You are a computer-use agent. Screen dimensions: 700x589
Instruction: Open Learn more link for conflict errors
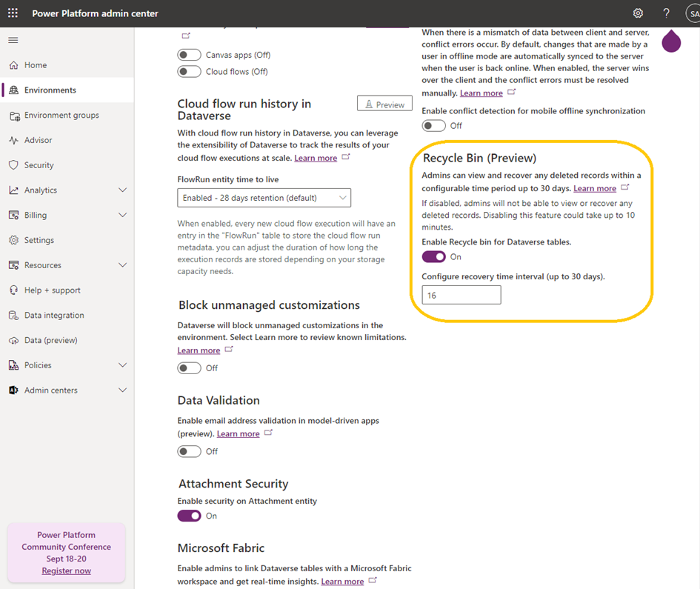[x=481, y=93]
